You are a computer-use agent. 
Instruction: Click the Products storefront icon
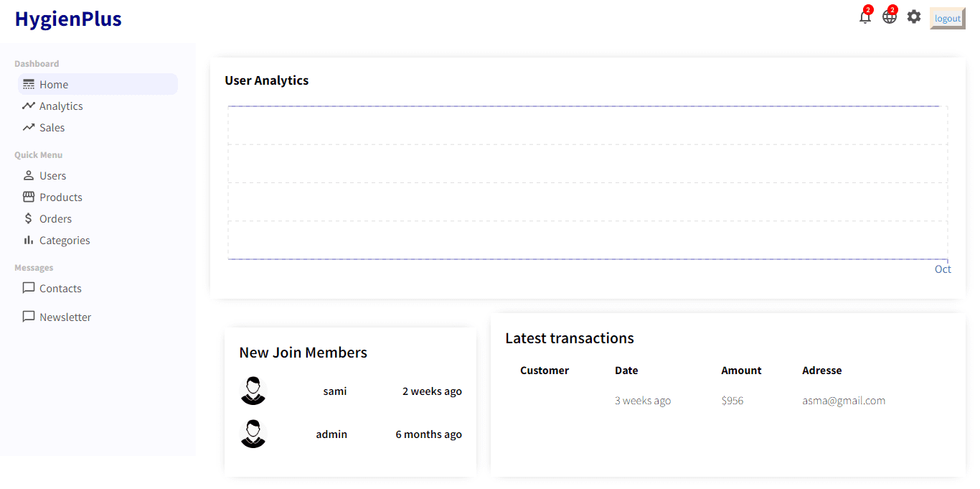(x=29, y=197)
